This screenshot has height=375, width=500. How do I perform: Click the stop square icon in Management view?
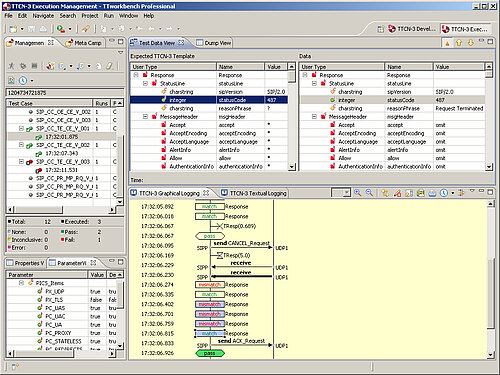click(x=34, y=66)
